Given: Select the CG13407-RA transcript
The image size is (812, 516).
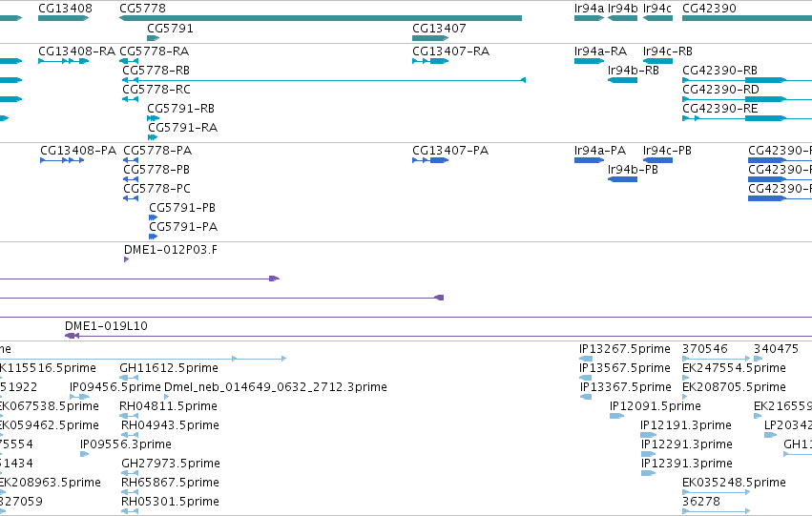Looking at the screenshot, I should 430,61.
